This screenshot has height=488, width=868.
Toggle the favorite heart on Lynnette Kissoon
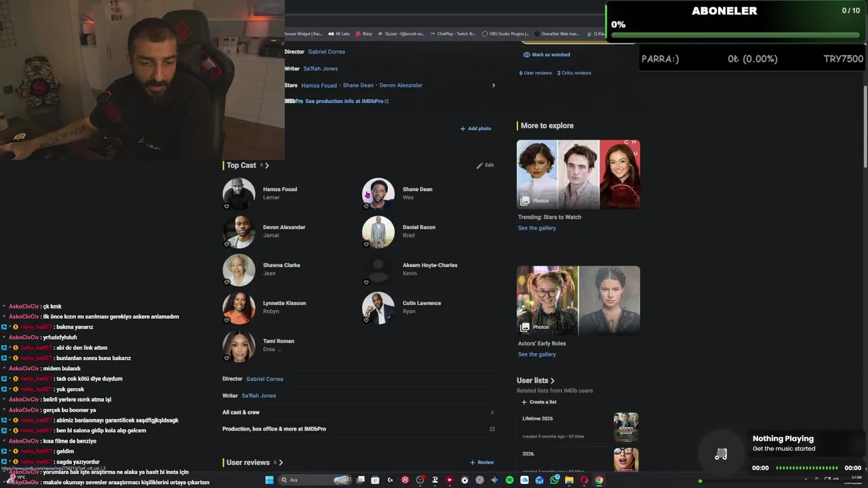(x=226, y=321)
